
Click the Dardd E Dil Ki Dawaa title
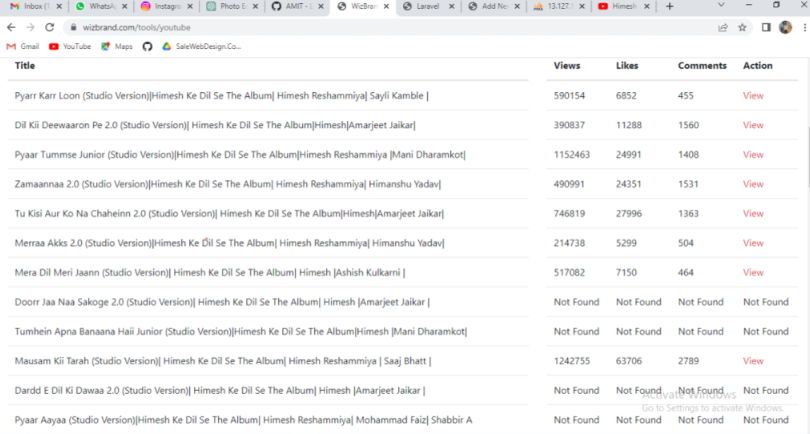(220, 390)
